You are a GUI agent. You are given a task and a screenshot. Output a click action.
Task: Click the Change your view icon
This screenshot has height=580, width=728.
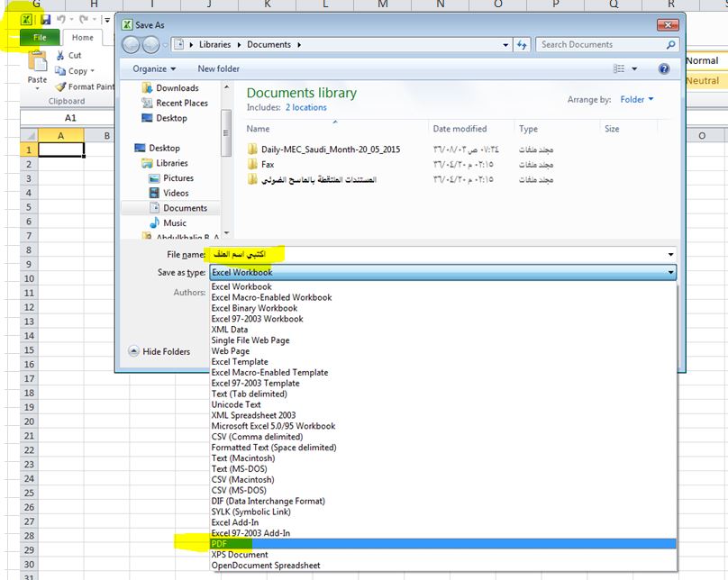[619, 68]
